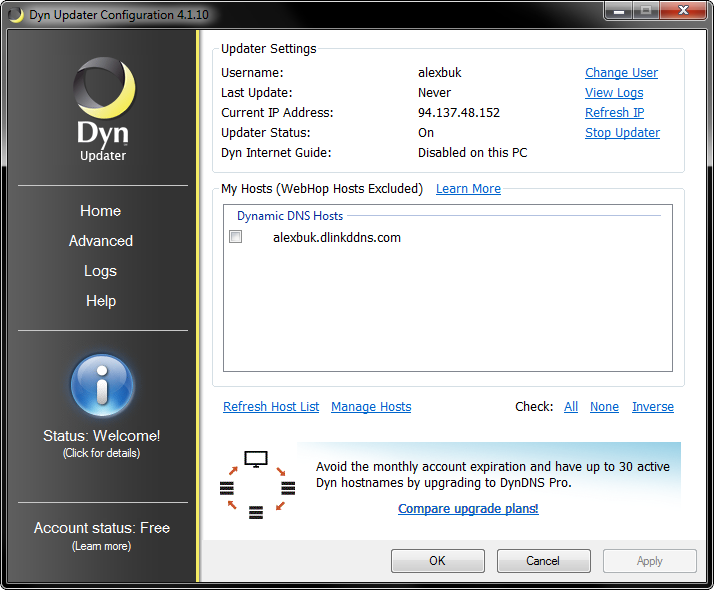Click Inverse to flip host selection
The width and height of the screenshot is (714, 590).
pos(653,407)
